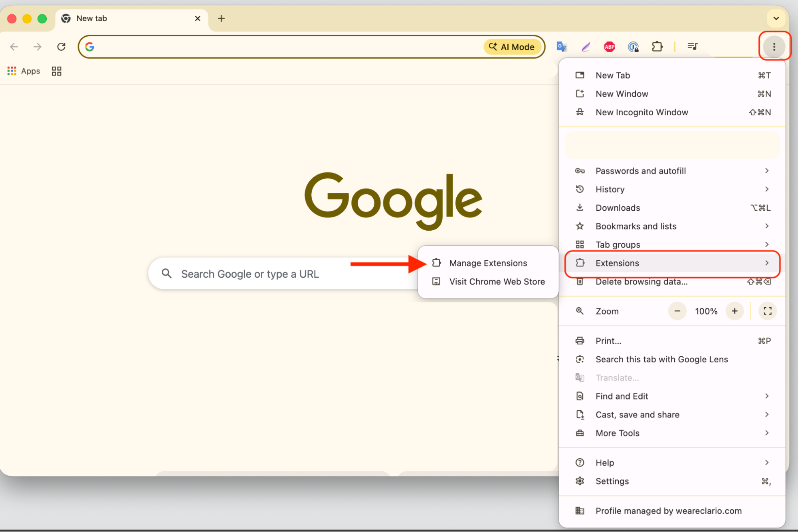Click the Google search box on page
The height and width of the screenshot is (532, 798).
click(x=283, y=274)
